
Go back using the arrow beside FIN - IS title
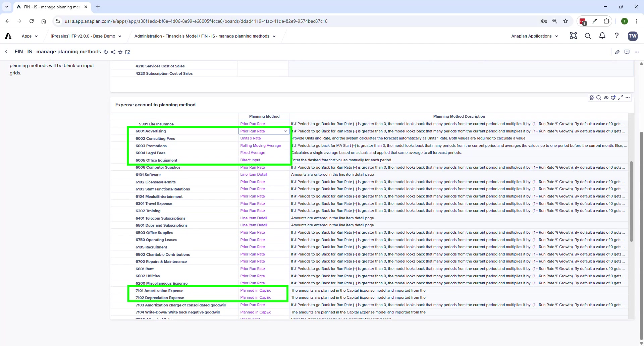coord(6,52)
